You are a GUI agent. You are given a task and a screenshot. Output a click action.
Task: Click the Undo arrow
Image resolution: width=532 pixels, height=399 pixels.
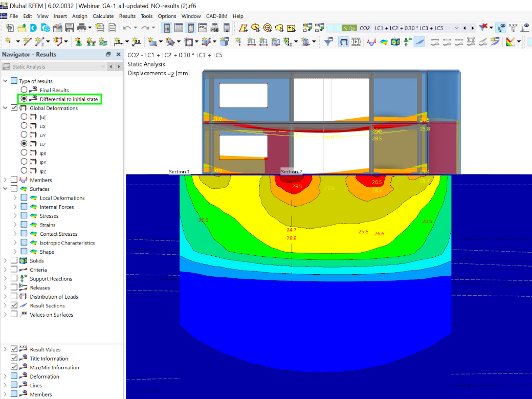(127, 28)
